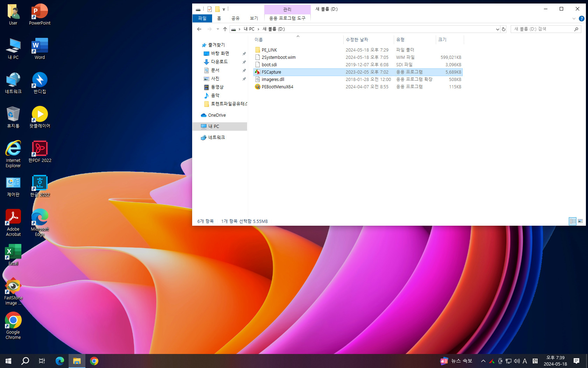Click the properties icon in quick access toolbar
This screenshot has width=588, height=368.
210,9
